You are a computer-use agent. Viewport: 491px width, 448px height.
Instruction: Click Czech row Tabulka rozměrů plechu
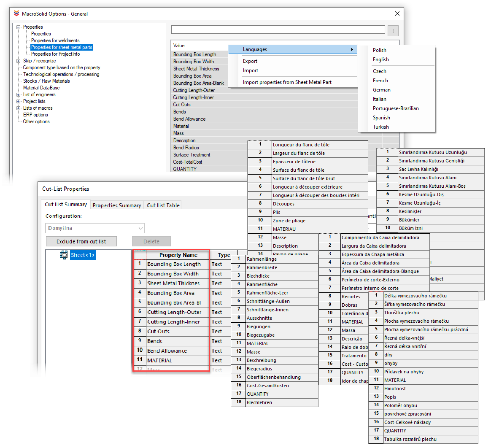point(431,439)
